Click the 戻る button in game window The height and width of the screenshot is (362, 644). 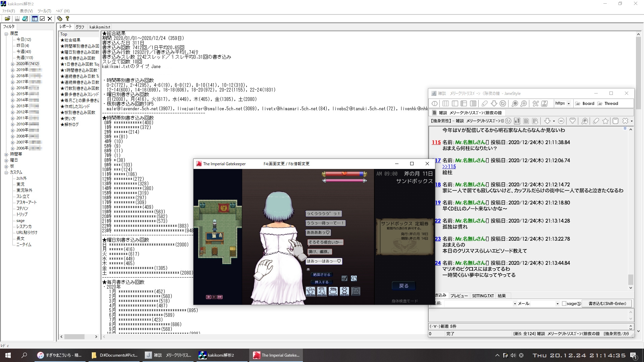point(404,286)
